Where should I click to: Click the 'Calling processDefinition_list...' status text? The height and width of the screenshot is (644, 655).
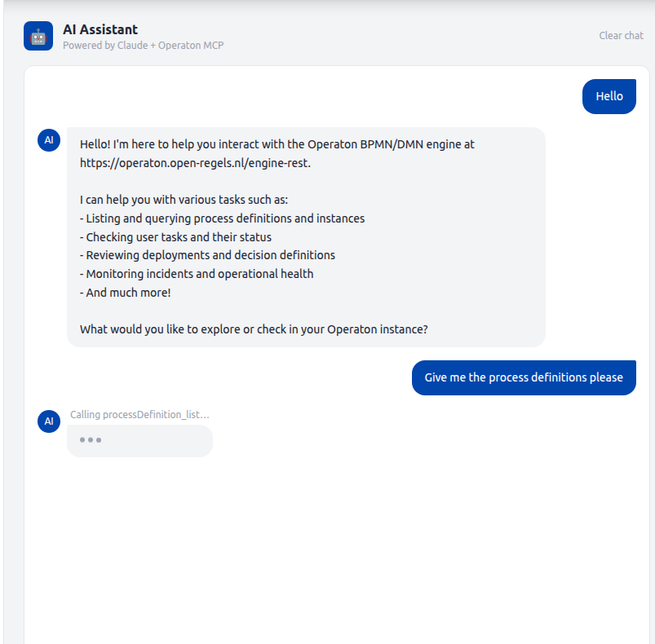point(139,414)
